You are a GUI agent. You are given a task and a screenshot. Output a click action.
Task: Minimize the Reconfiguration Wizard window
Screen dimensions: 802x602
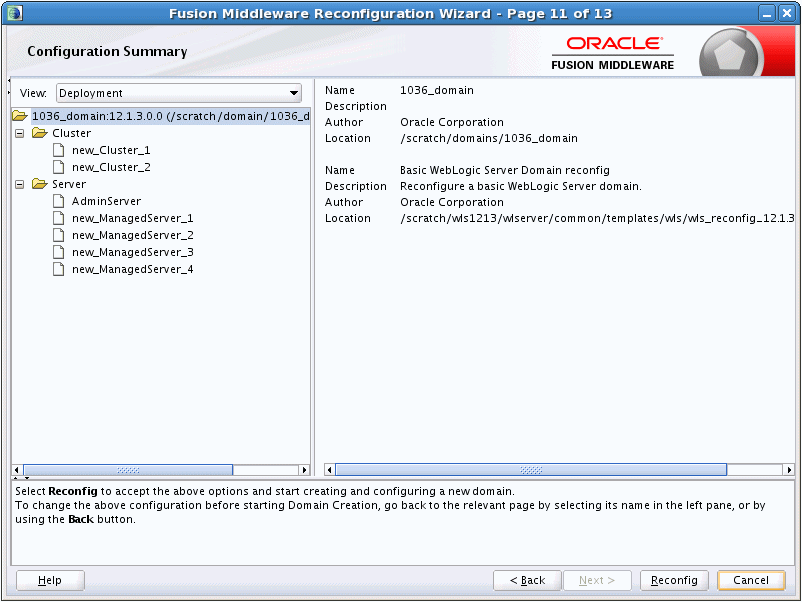coord(767,13)
